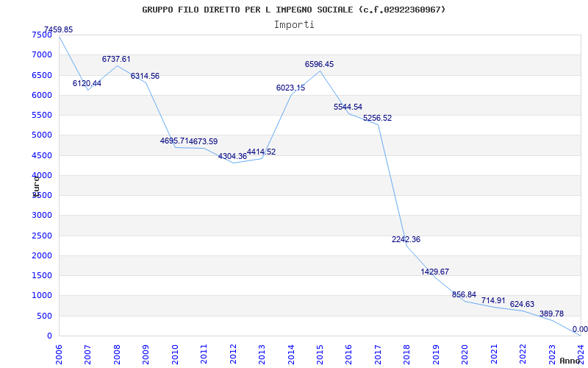Select the 7459.85 data label
The image size is (588, 368).
[x=59, y=29]
